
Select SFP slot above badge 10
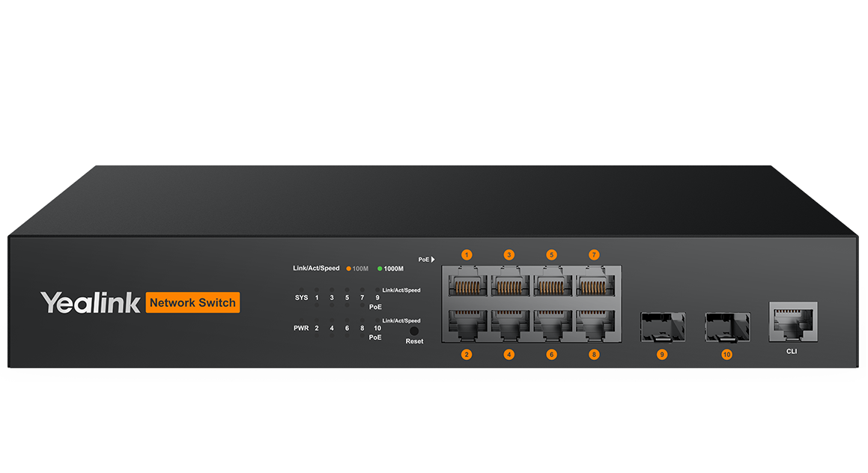pos(726,326)
